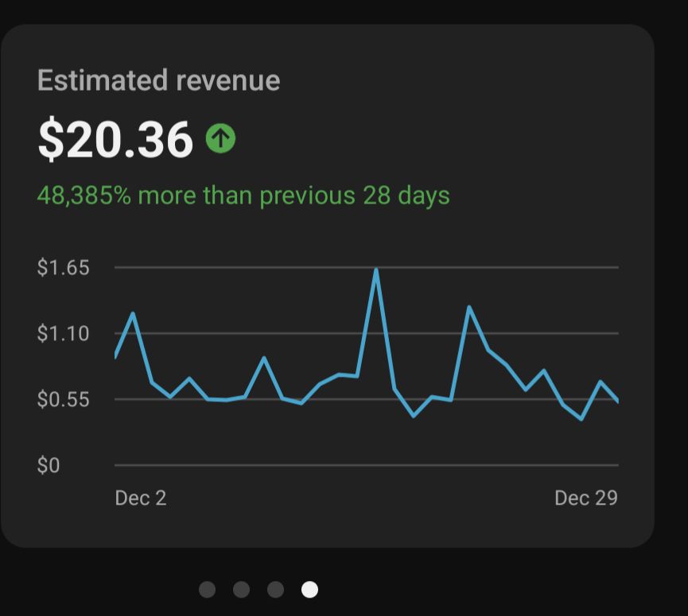Select the first page indicator dot
The height and width of the screenshot is (616, 688).
point(207,589)
